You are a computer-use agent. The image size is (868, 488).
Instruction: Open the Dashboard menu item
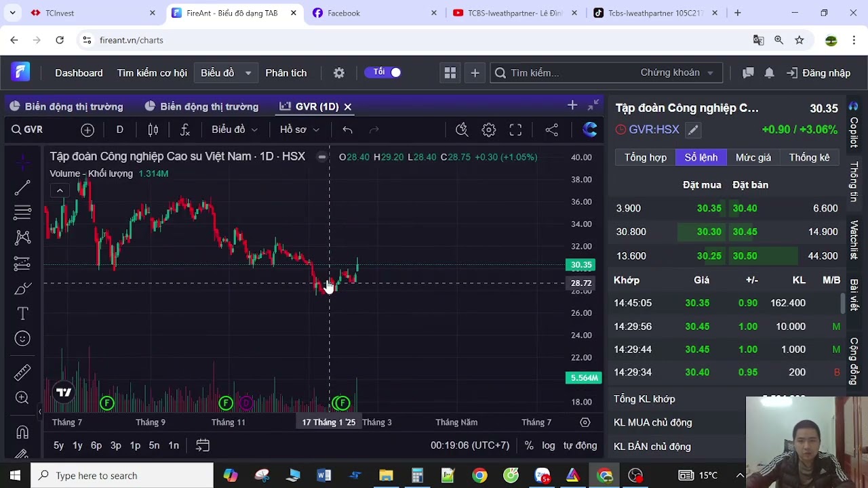coord(79,73)
